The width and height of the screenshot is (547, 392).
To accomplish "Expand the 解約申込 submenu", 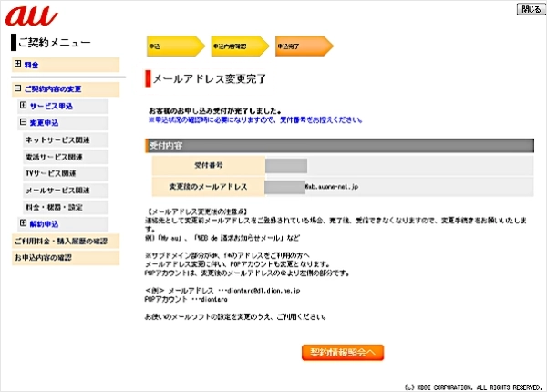I will 24,223.
